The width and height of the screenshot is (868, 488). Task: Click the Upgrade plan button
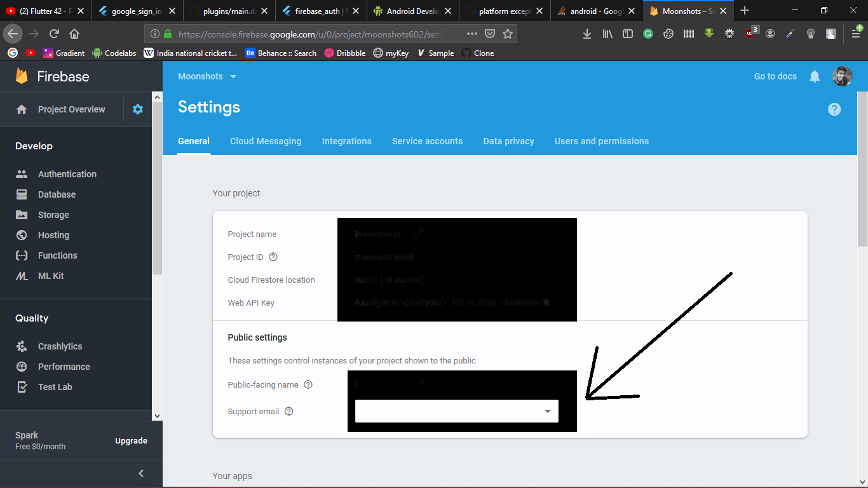(x=131, y=441)
